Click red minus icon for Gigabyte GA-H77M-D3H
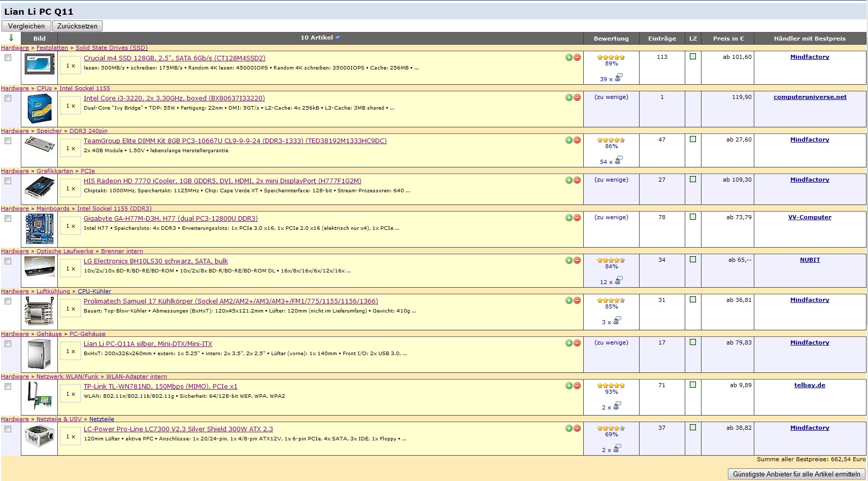 pos(577,218)
